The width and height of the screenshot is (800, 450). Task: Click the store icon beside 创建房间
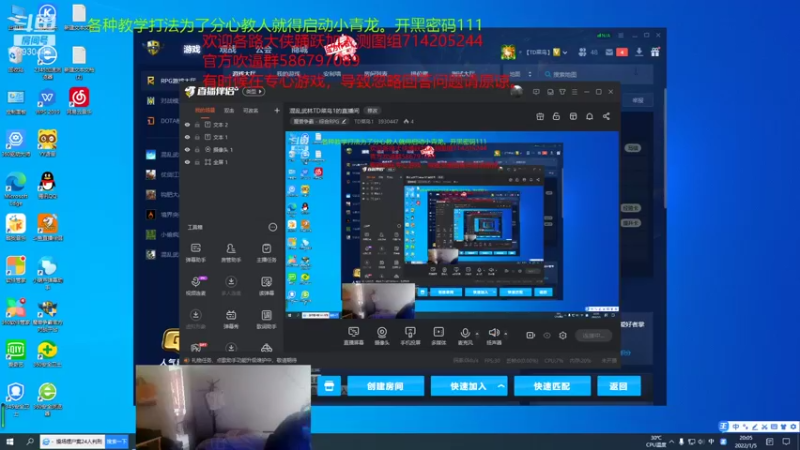(329, 386)
